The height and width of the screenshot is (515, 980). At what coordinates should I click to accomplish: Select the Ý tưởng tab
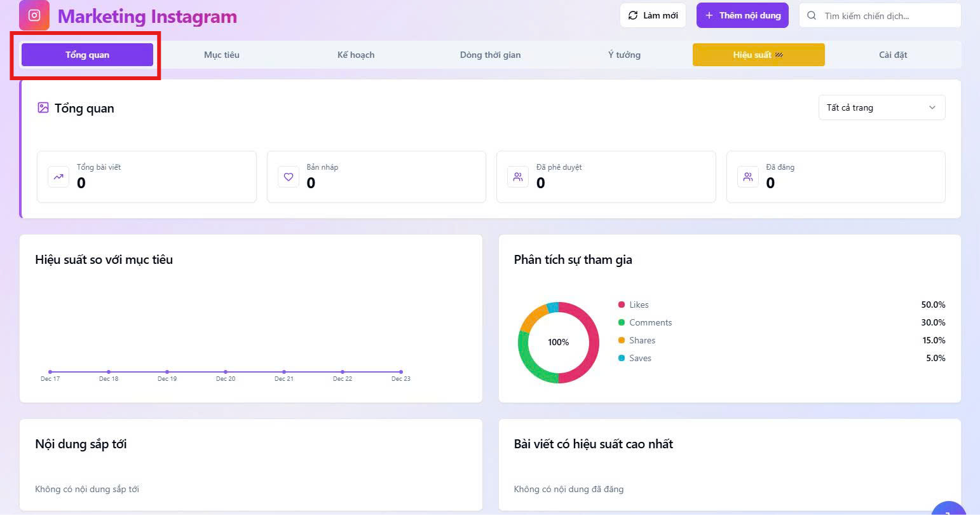pos(624,55)
